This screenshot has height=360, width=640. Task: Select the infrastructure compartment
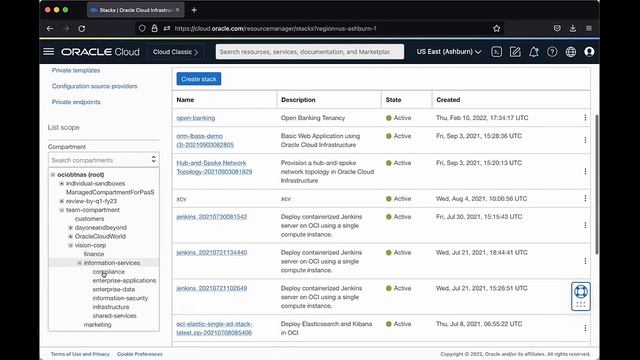coord(111,307)
